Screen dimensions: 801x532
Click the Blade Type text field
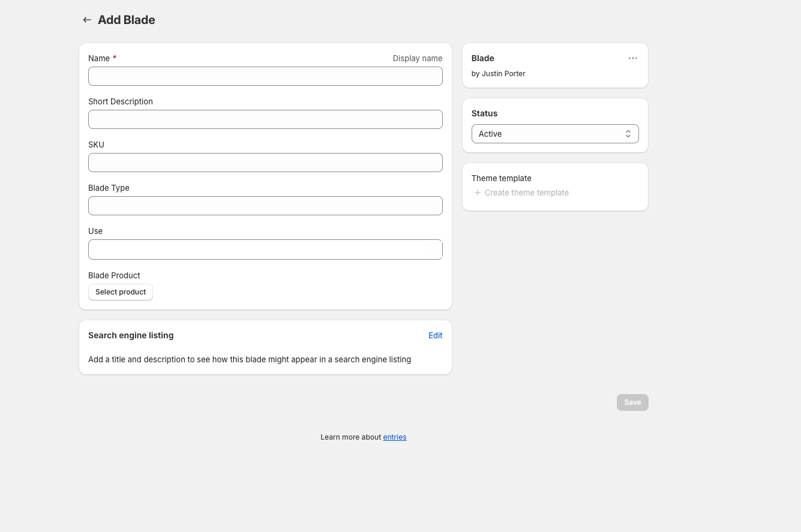[265, 206]
